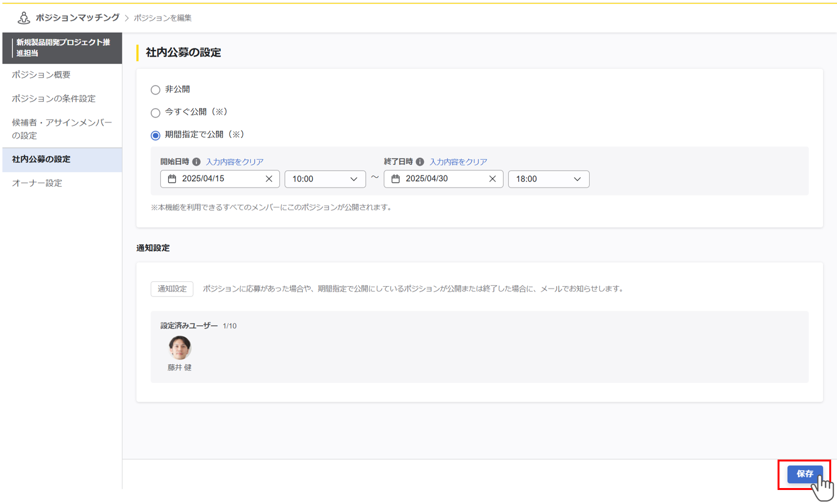Select the 非公開 radio button
Screen dimensions: 837x504
tap(155, 89)
